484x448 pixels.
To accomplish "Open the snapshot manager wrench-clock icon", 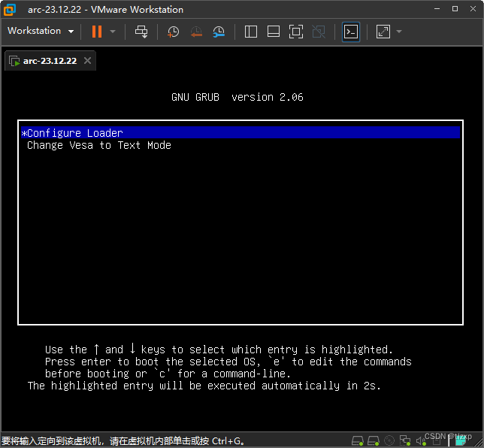I will click(x=219, y=32).
